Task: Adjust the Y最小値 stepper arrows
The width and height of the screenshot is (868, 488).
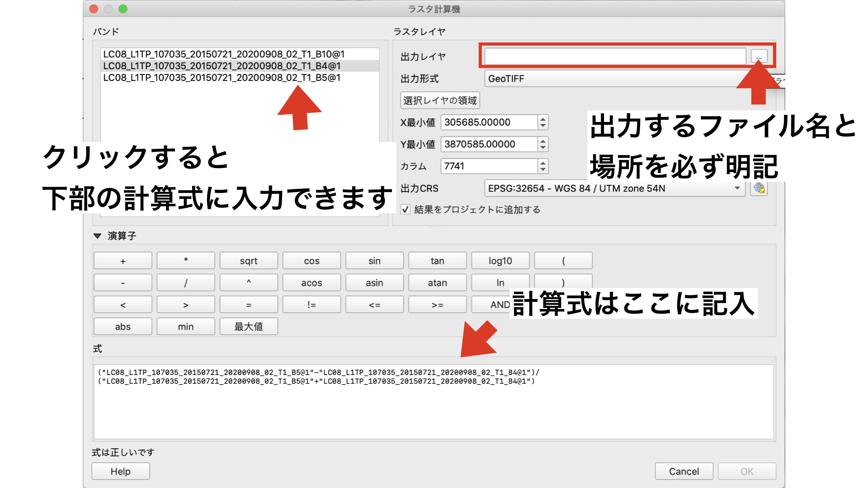Action: [x=543, y=144]
